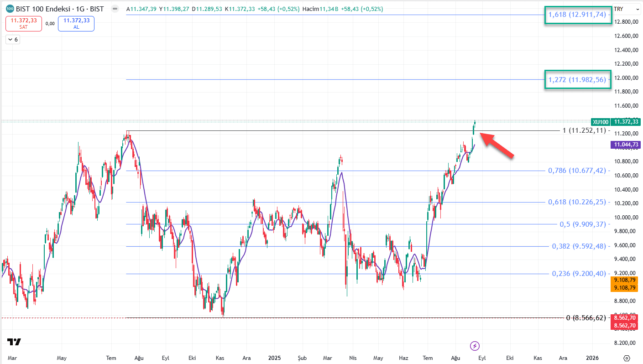Click the gray pill icon beside the symbol title
The image size is (643, 364).
click(x=115, y=9)
